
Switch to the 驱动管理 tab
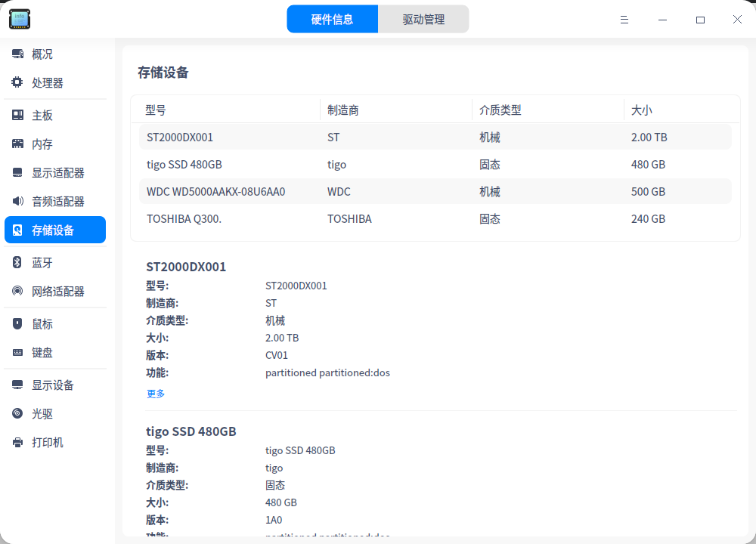(423, 20)
